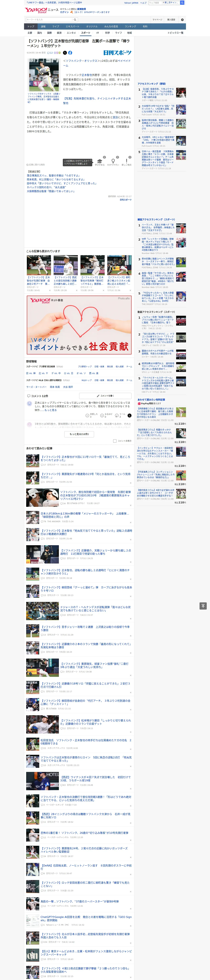Open 岡本 和真 player link
210x980 pixels.
pyautogui.click(x=55, y=387)
